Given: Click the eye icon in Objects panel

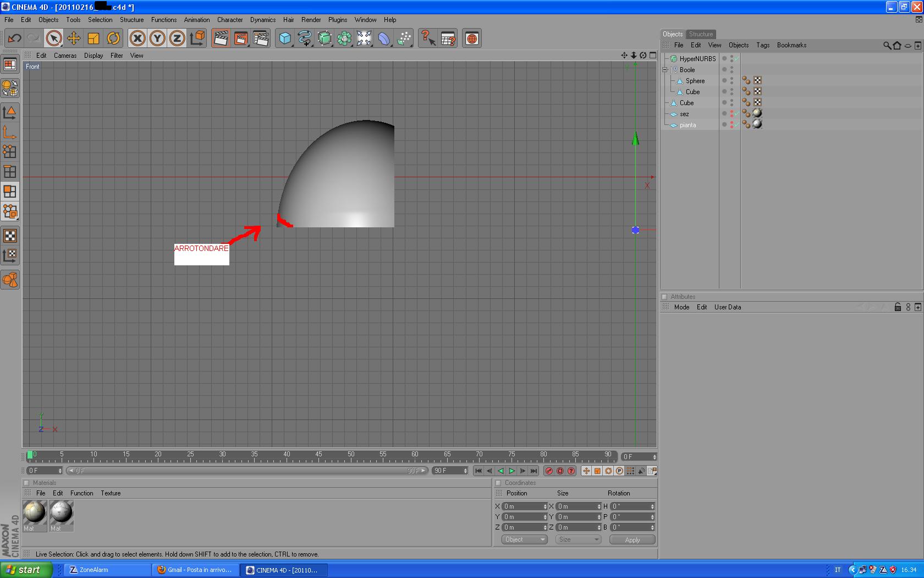Looking at the screenshot, I should pos(908,46).
